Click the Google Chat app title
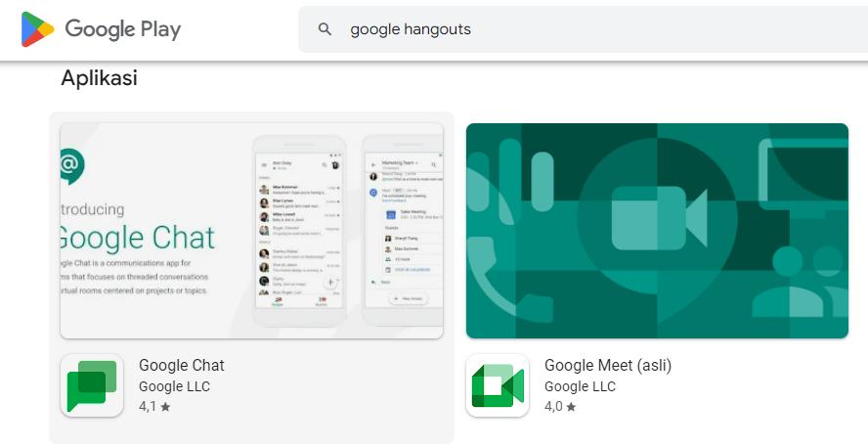Image resolution: width=868 pixels, height=447 pixels. click(182, 366)
